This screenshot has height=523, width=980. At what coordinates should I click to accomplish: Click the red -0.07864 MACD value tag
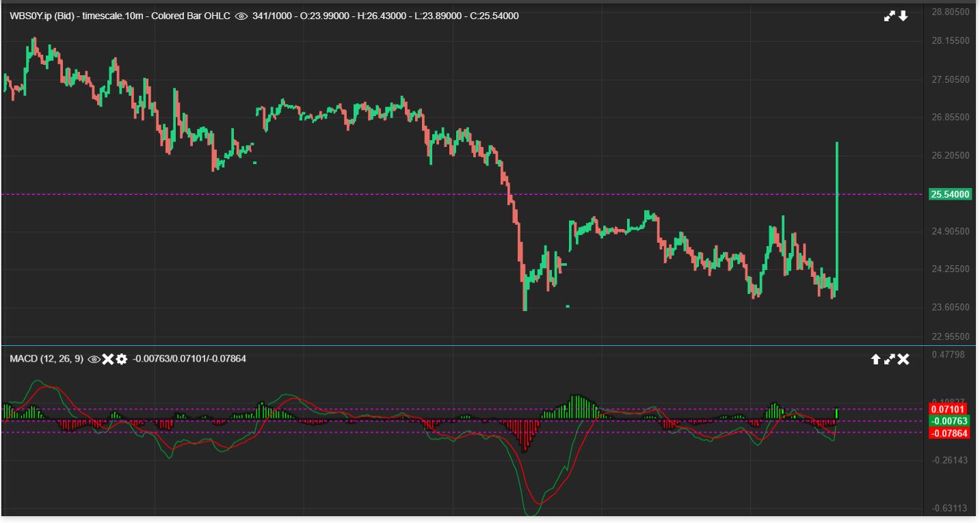950,433
